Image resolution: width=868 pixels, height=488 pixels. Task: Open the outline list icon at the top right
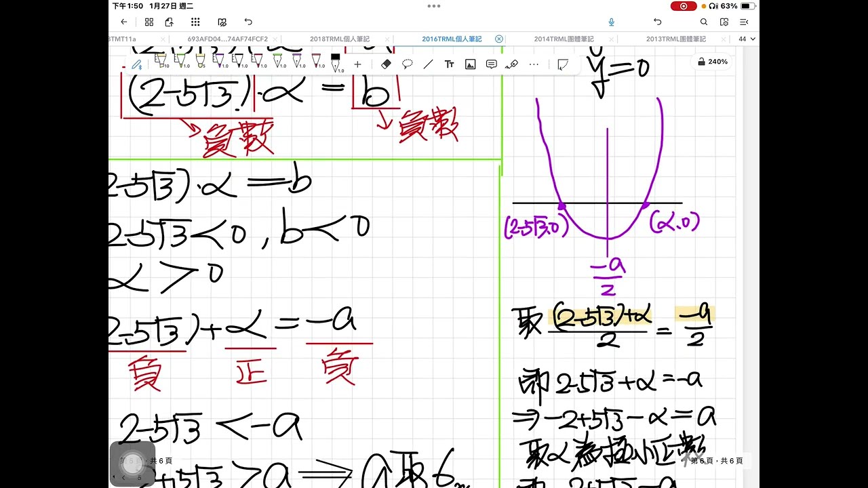coord(744,22)
